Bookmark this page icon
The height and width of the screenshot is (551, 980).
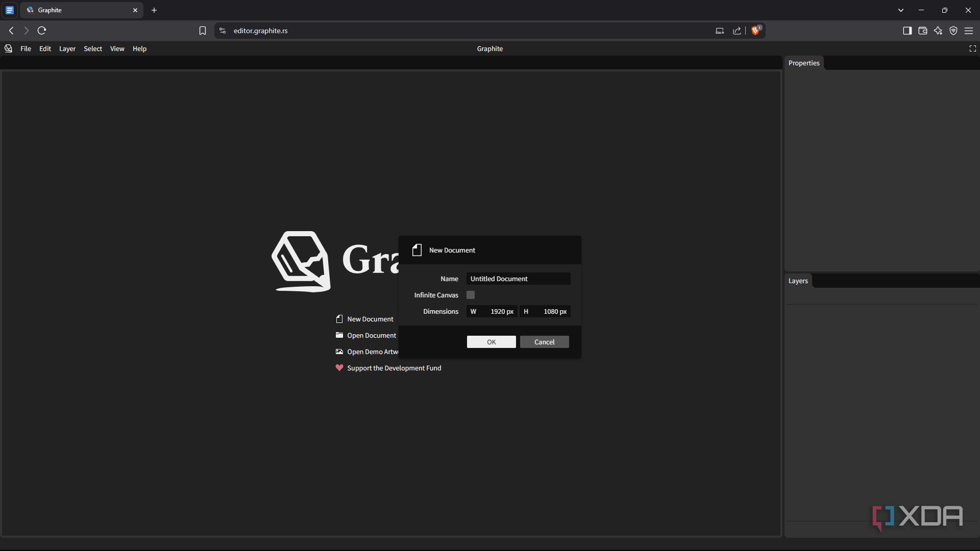click(203, 31)
